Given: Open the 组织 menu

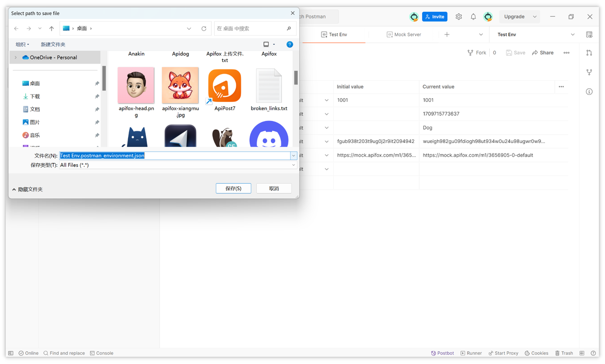Looking at the screenshot, I should click(x=22, y=44).
